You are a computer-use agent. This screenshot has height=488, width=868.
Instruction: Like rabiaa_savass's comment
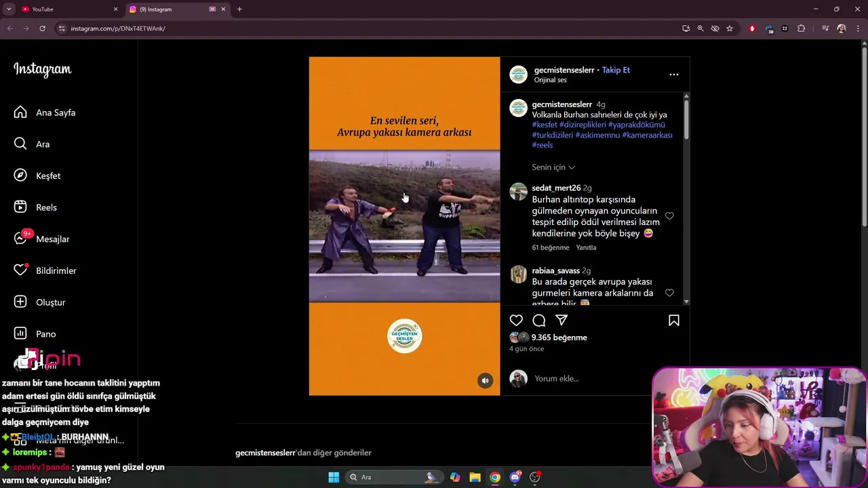[669, 293]
